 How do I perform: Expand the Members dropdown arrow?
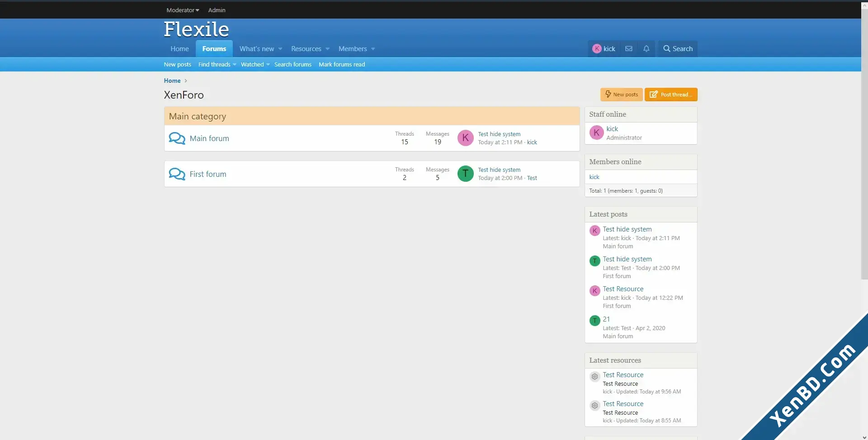(373, 49)
